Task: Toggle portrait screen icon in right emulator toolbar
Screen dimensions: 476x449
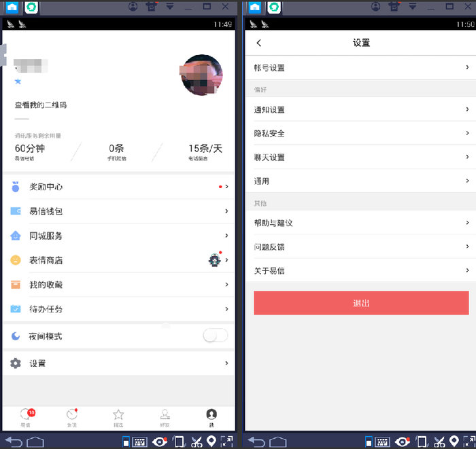Action: coord(369,442)
